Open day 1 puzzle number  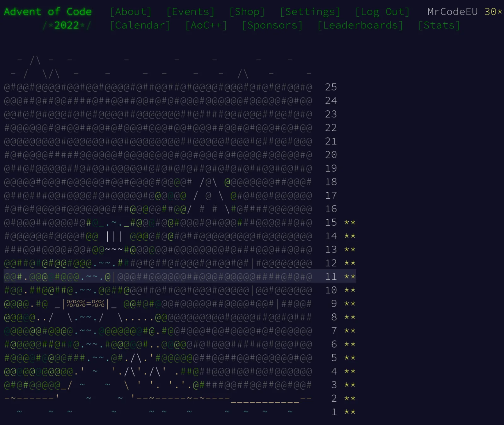coord(334,412)
